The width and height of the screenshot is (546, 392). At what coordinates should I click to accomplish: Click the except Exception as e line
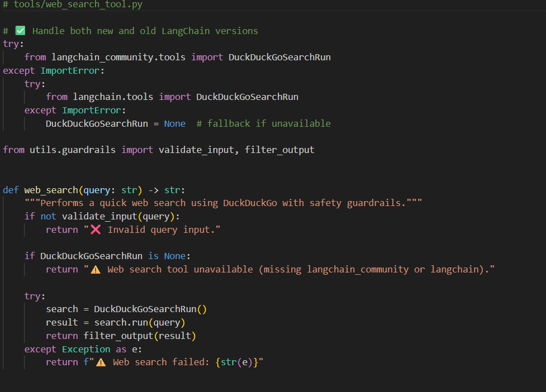point(83,348)
